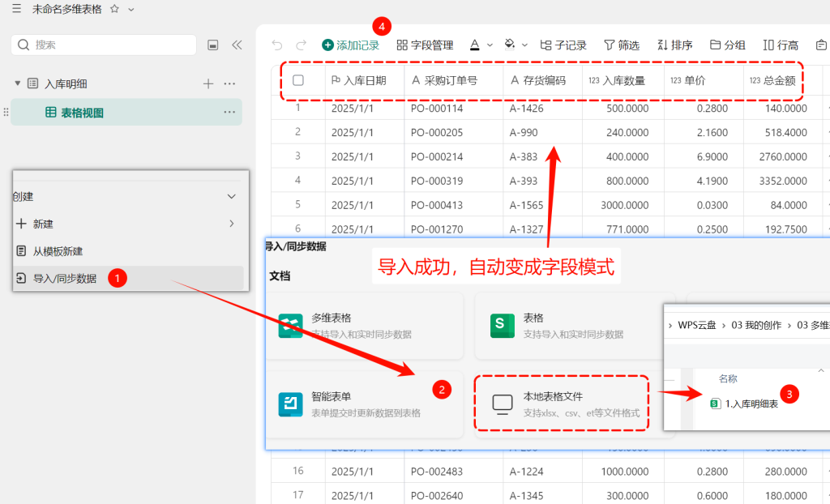
Task: Click 名称 column header in file dialog
Action: [728, 378]
